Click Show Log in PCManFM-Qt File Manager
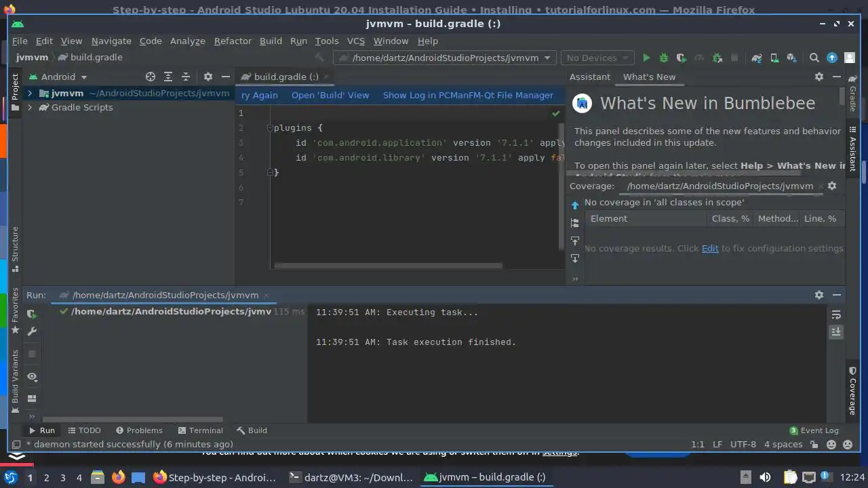 468,96
